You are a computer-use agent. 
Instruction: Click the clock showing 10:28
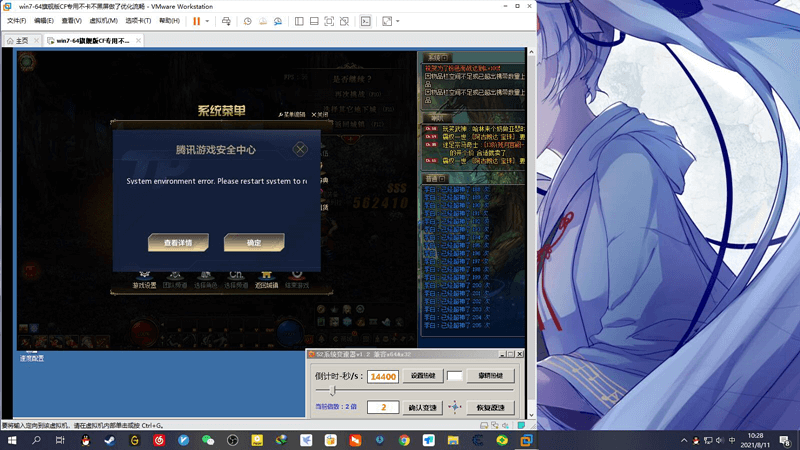tap(756, 435)
